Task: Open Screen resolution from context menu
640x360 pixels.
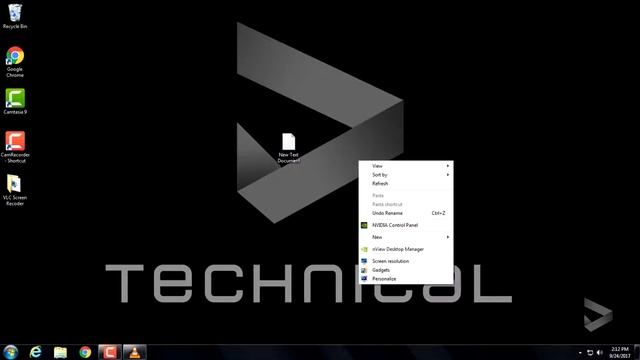Action: click(406, 261)
